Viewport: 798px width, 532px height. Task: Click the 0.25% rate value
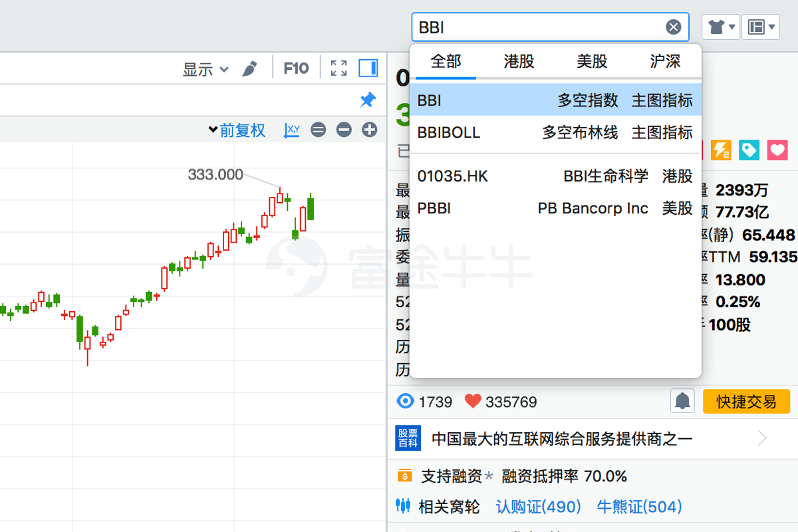(737, 302)
